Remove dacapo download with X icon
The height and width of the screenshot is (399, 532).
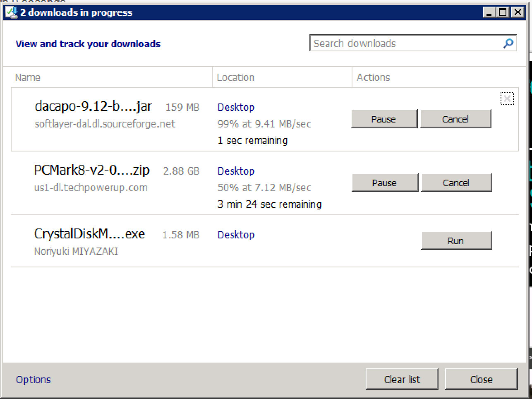click(x=507, y=99)
